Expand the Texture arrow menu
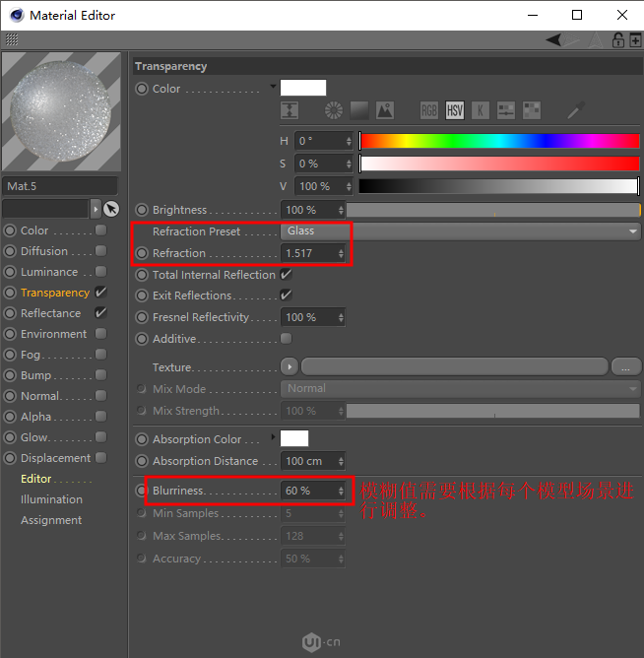This screenshot has width=644, height=658. click(x=290, y=367)
